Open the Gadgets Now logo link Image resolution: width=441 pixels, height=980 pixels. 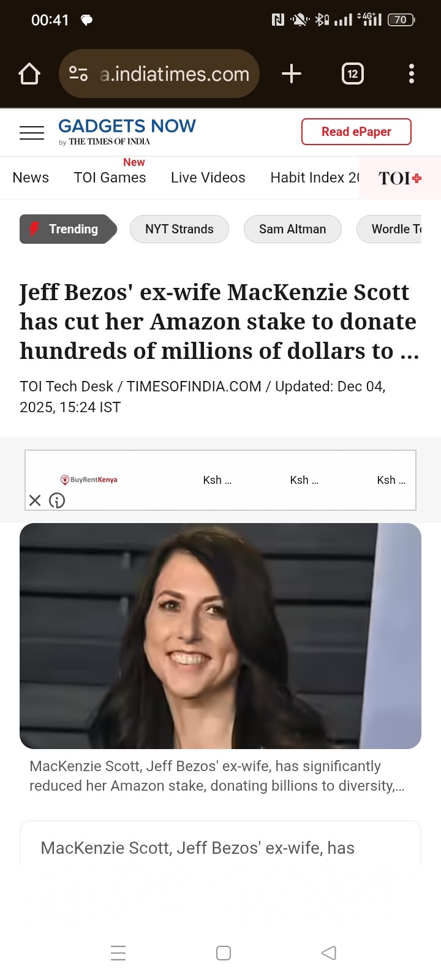(127, 132)
